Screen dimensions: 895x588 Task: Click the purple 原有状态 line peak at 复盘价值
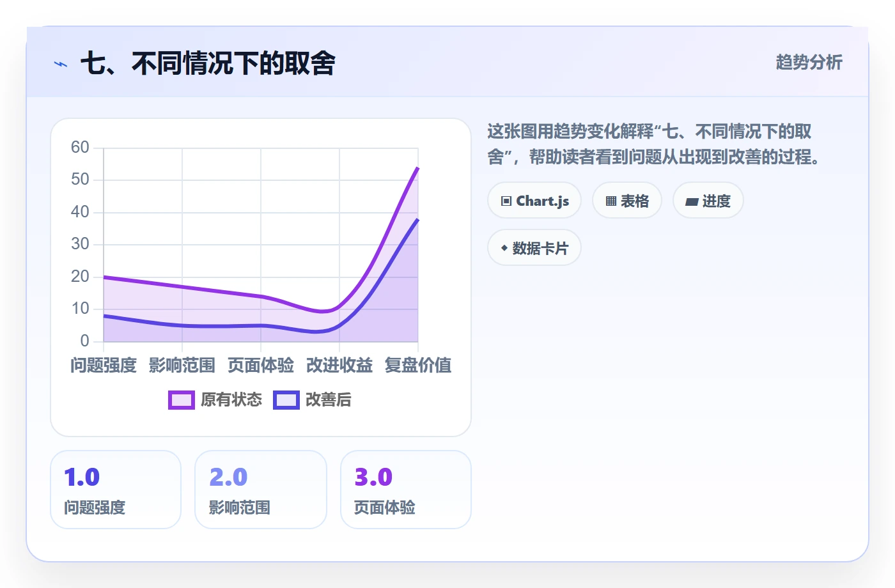coord(417,168)
